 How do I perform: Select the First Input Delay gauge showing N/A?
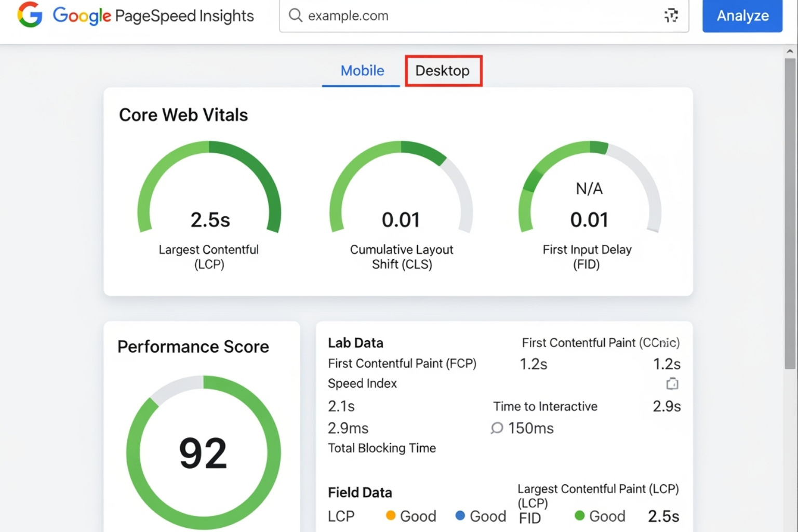(x=589, y=197)
